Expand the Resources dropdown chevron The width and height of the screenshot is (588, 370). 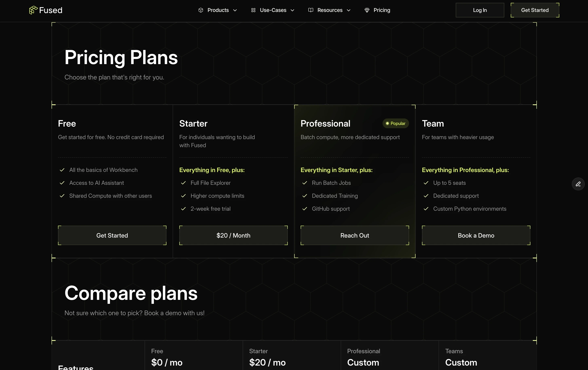pyautogui.click(x=348, y=10)
